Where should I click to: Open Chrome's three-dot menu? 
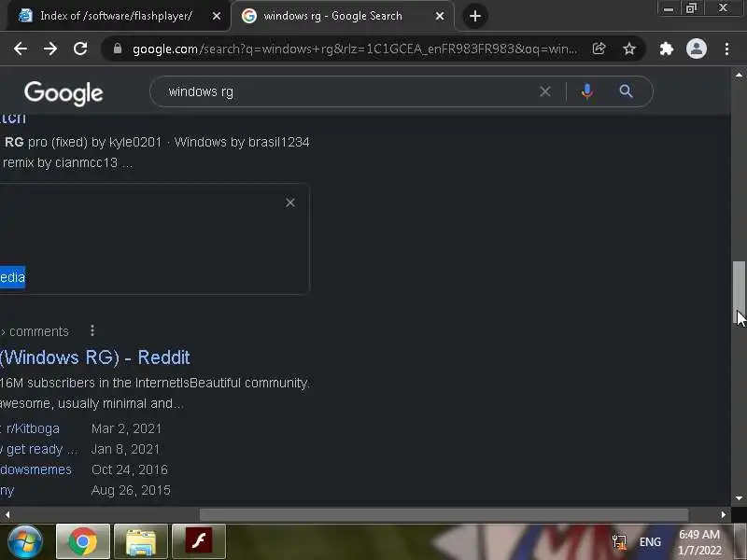point(727,49)
